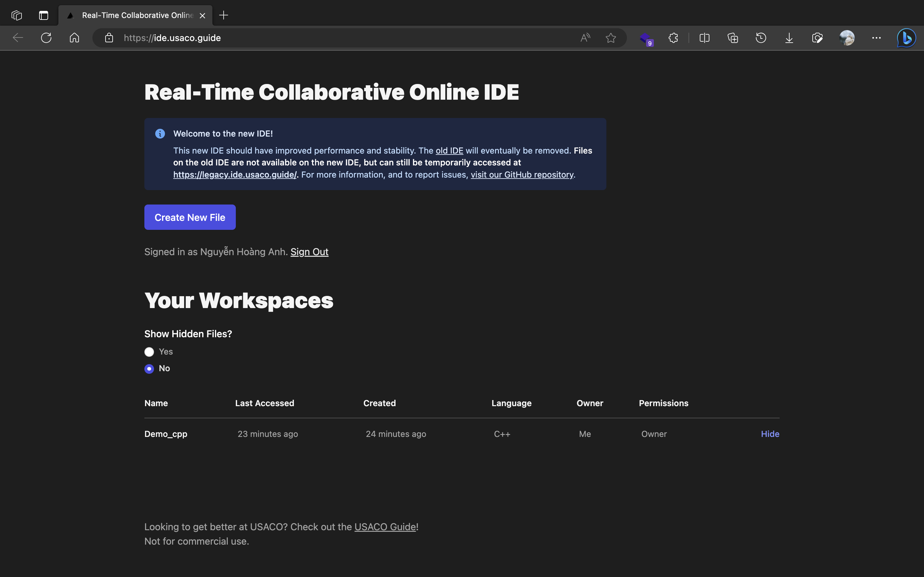Open the user profile avatar menu
Image resolution: width=924 pixels, height=577 pixels.
pyautogui.click(x=846, y=38)
